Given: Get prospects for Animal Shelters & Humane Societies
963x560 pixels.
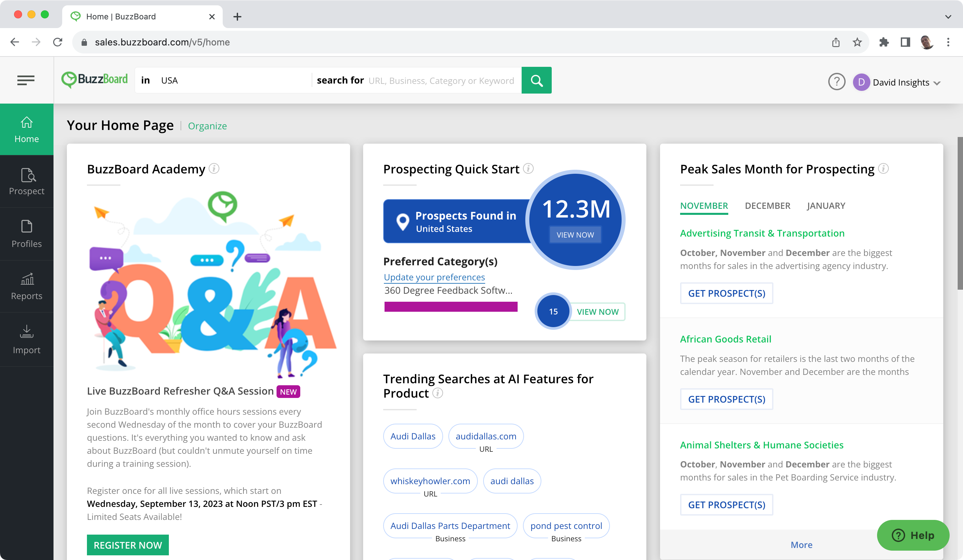Looking at the screenshot, I should (727, 505).
